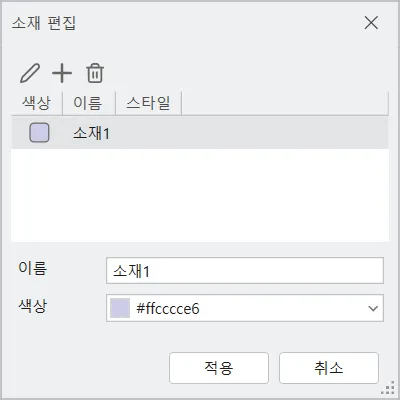Sort by the 색상 column header
The image size is (400, 400).
37,103
